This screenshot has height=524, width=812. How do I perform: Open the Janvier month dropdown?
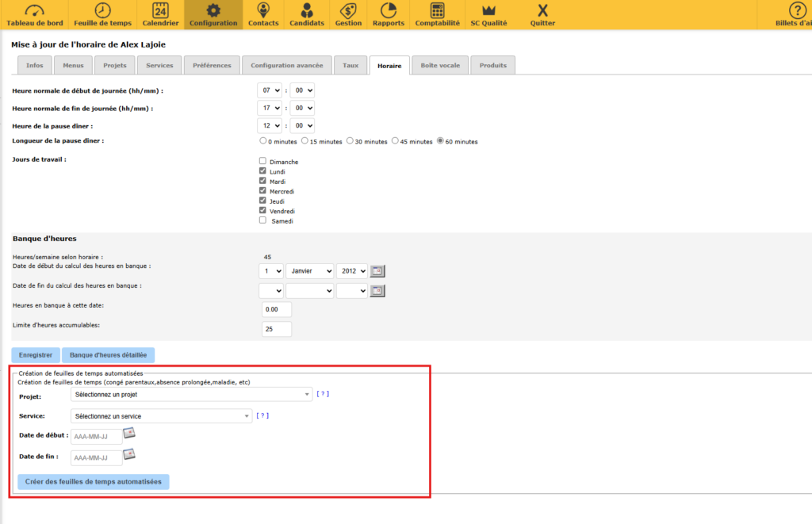click(x=309, y=271)
